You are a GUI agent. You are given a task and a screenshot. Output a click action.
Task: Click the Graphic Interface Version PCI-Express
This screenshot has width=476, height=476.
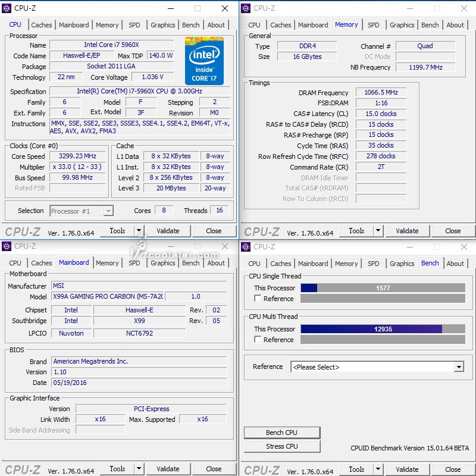[151, 409]
